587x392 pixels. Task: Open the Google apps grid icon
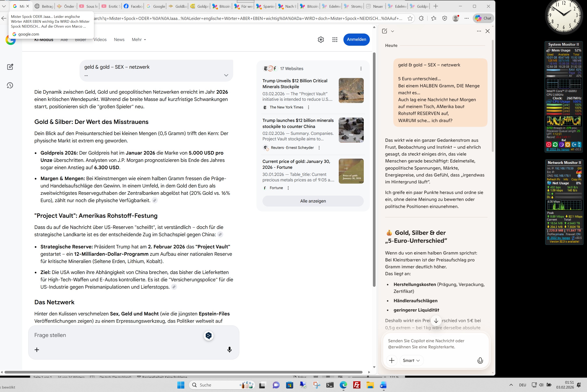click(334, 39)
